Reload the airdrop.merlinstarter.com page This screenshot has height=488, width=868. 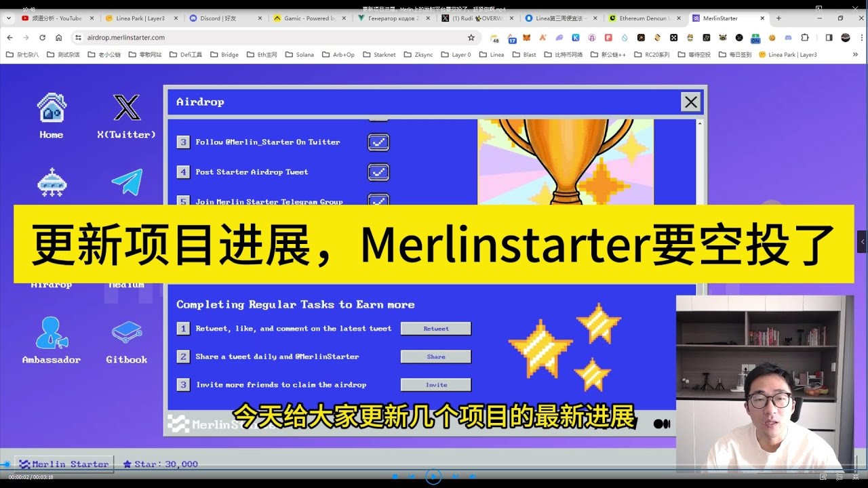(42, 37)
